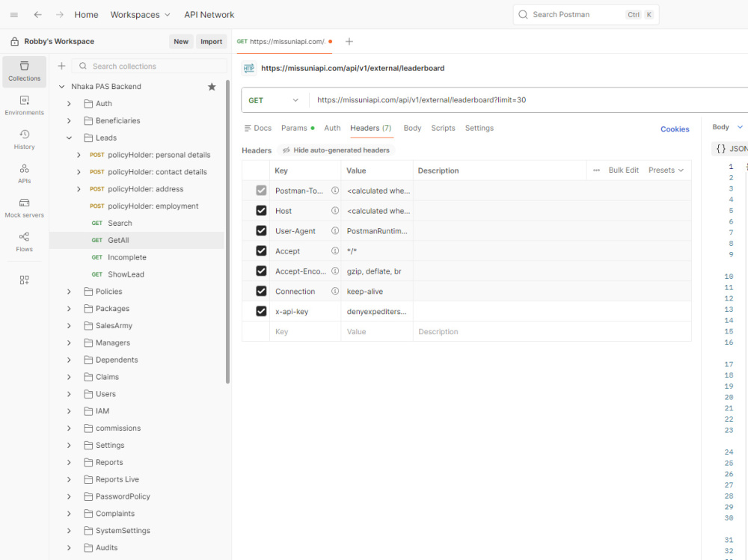Go forward with the right arrow icon

(x=60, y=15)
